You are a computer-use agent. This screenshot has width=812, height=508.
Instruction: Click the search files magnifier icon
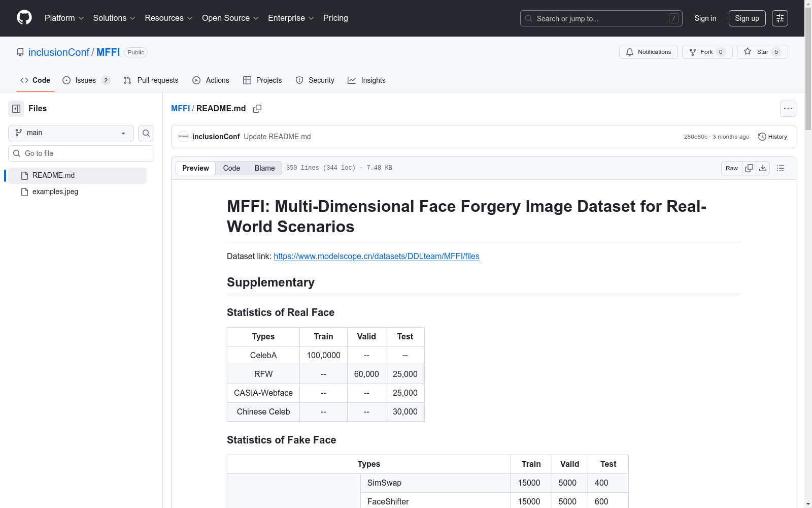(146, 133)
